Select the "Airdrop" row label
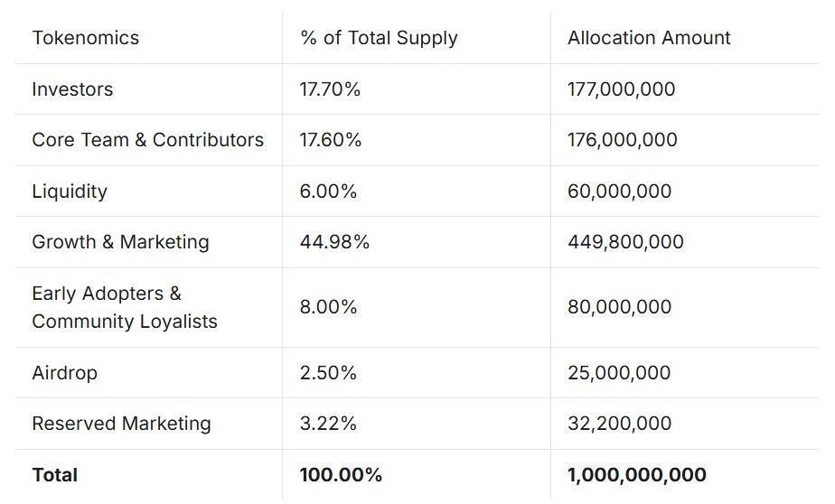Image resolution: width=835 pixels, height=504 pixels. [x=64, y=373]
